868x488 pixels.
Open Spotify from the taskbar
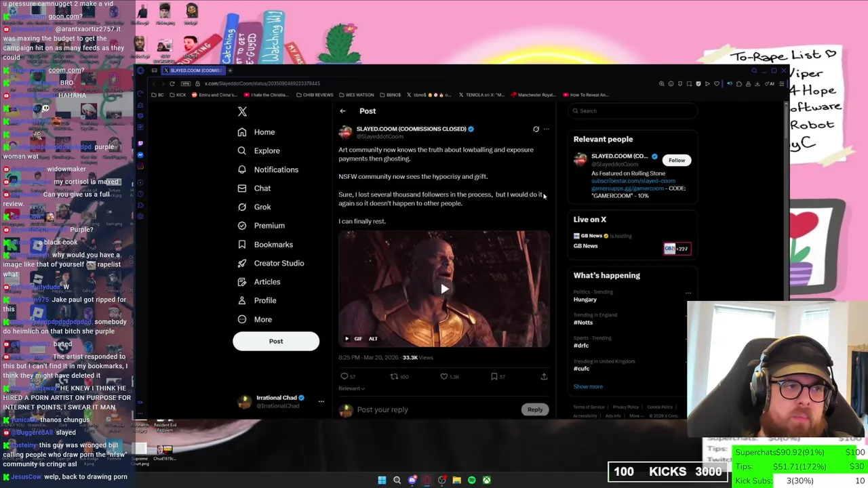pyautogui.click(x=471, y=480)
